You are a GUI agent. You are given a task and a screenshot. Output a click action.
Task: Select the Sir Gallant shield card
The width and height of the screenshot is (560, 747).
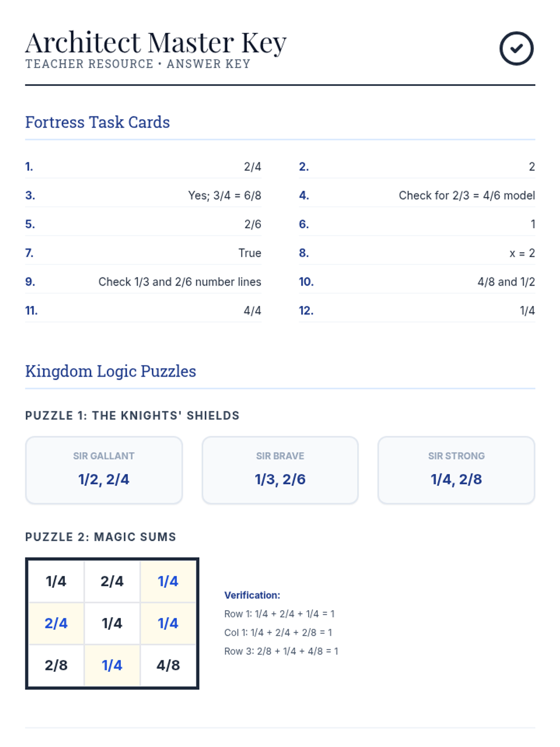coord(104,470)
